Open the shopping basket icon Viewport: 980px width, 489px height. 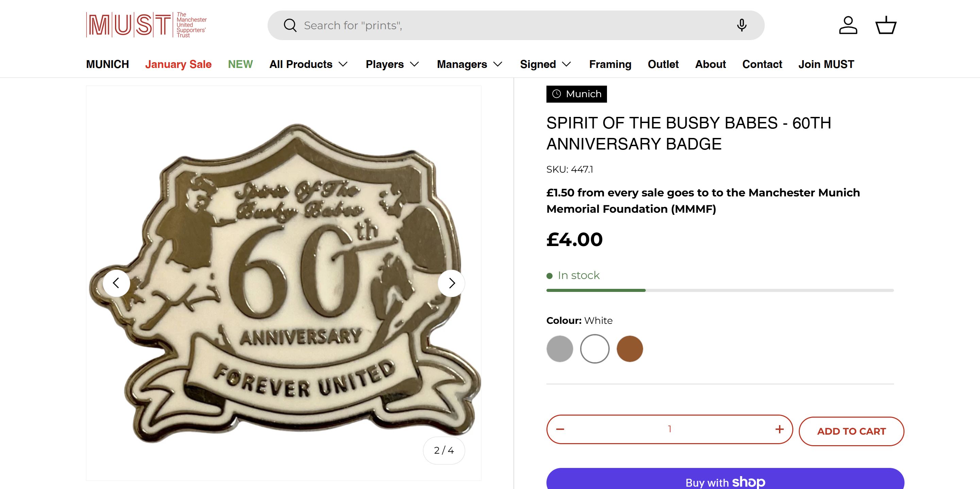click(886, 25)
